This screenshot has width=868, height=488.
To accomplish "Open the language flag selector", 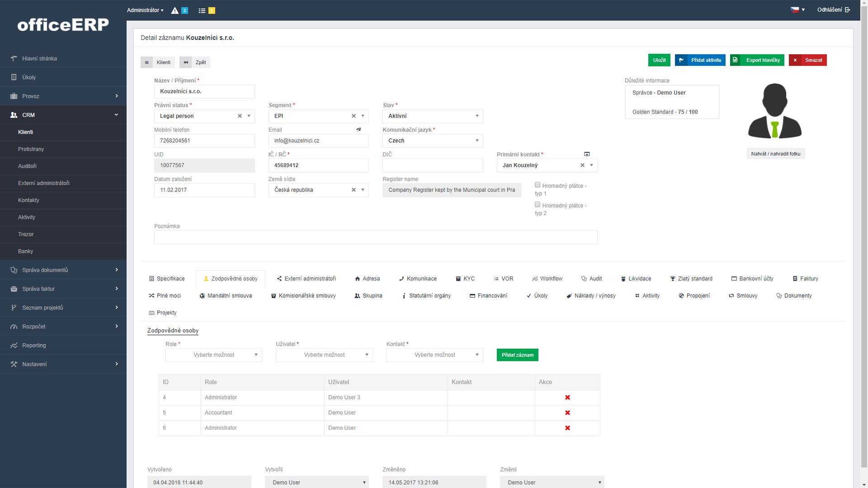I will click(797, 9).
